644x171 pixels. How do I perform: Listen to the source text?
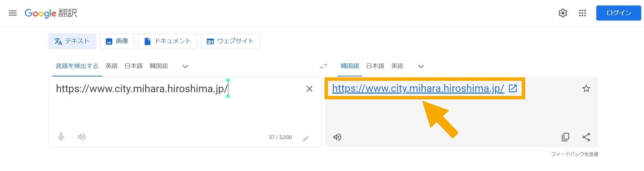coord(81,137)
